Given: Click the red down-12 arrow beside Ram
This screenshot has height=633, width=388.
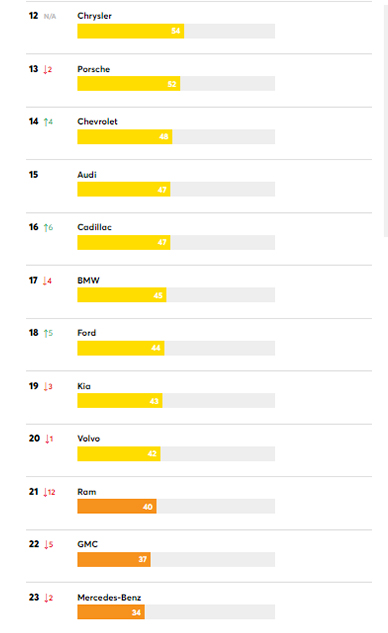Looking at the screenshot, I should [x=49, y=493].
